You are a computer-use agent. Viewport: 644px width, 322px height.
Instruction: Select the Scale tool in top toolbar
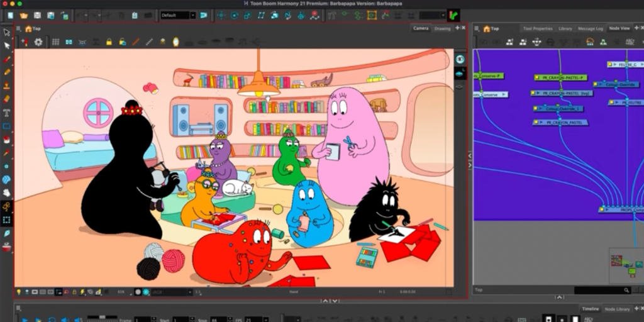pyautogui.click(x=248, y=16)
